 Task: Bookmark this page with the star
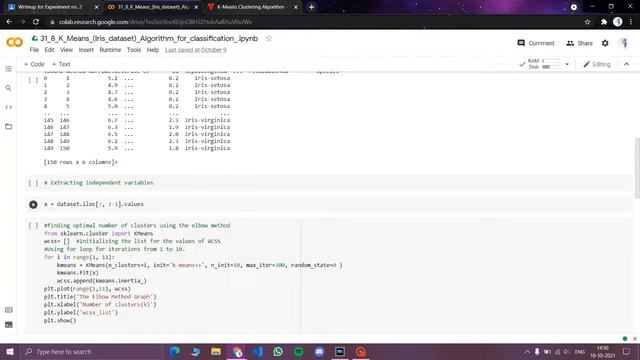coord(587,22)
